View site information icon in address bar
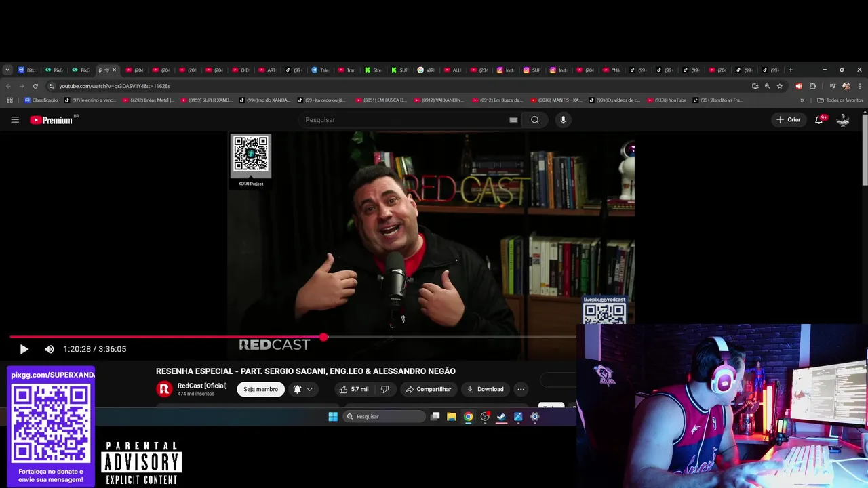This screenshot has width=868, height=488. click(52, 86)
